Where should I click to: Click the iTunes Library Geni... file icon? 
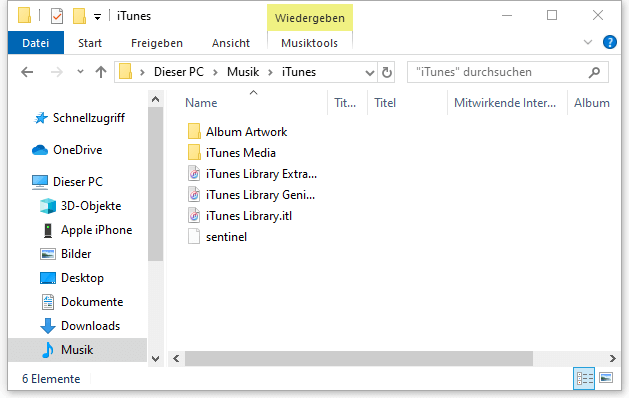[194, 195]
